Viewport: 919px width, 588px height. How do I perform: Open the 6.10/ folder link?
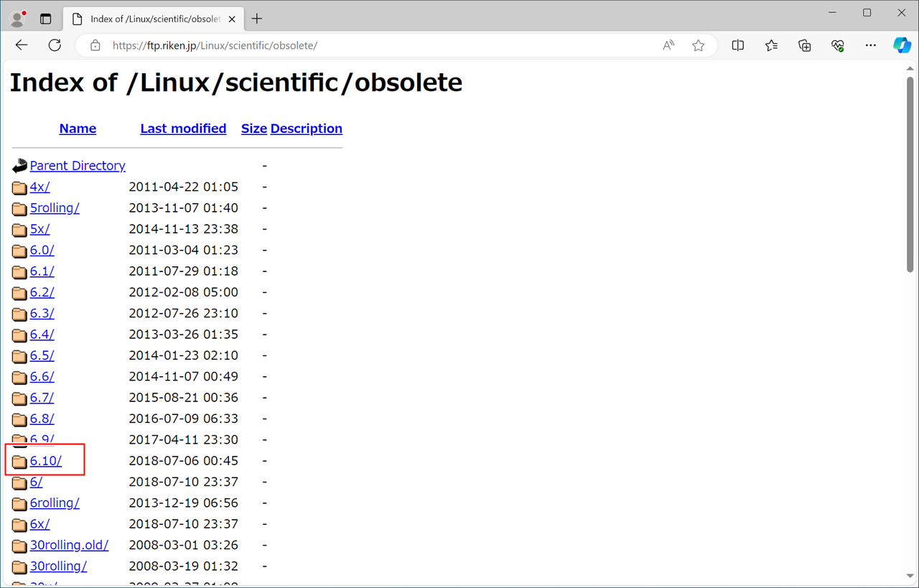46,461
